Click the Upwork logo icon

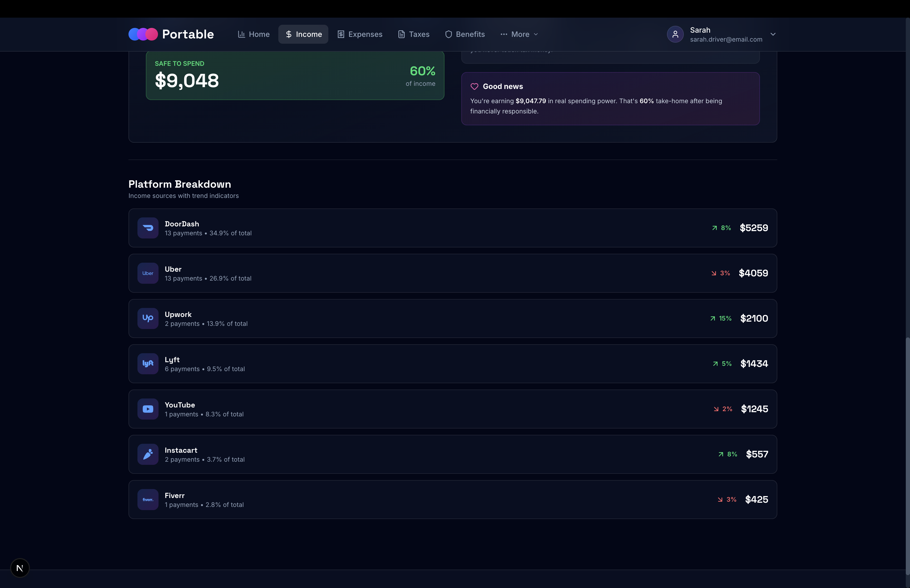click(x=148, y=318)
